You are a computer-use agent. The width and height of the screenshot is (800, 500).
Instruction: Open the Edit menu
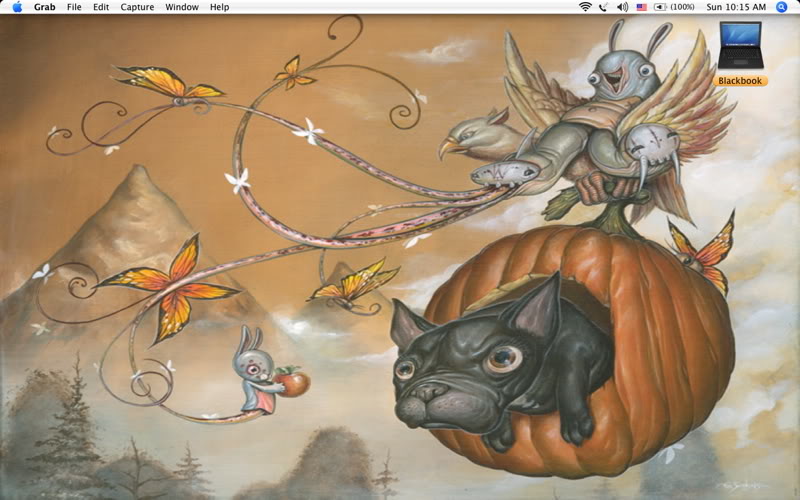point(101,7)
